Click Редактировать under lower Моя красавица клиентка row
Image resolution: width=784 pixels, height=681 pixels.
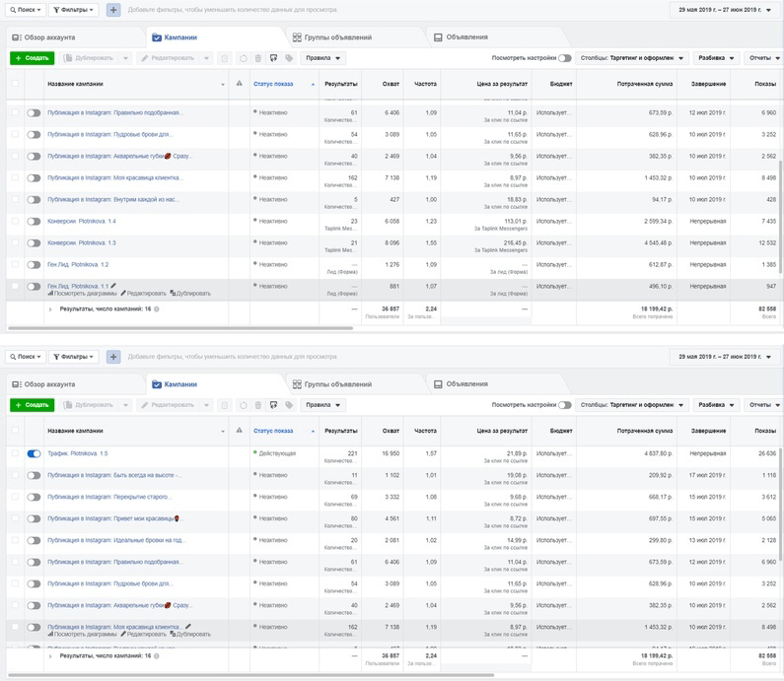144,634
